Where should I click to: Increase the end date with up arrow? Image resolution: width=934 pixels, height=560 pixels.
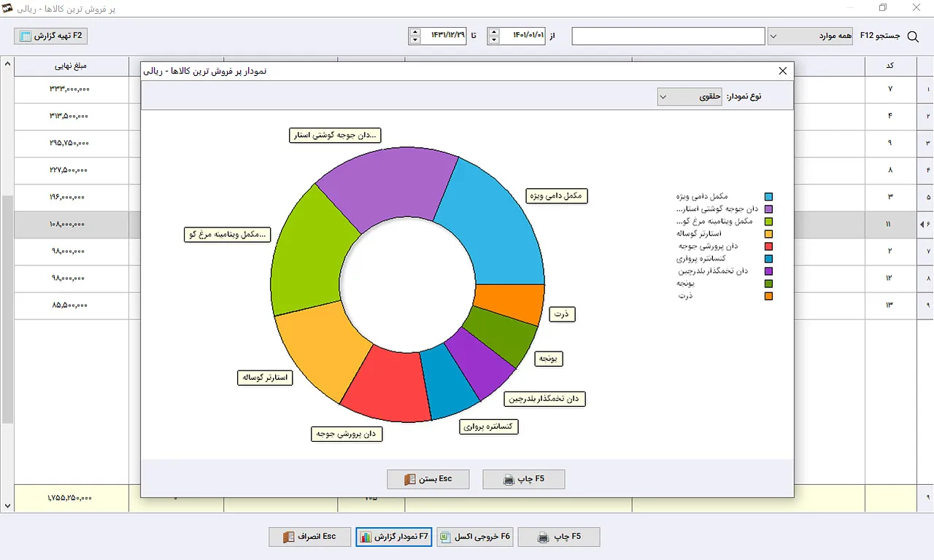pos(415,32)
